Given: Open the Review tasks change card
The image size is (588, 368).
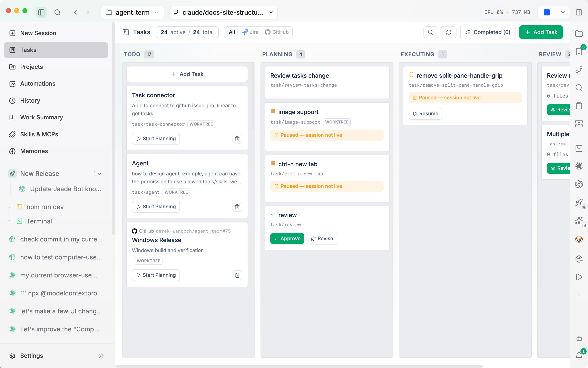Looking at the screenshot, I should [327, 83].
